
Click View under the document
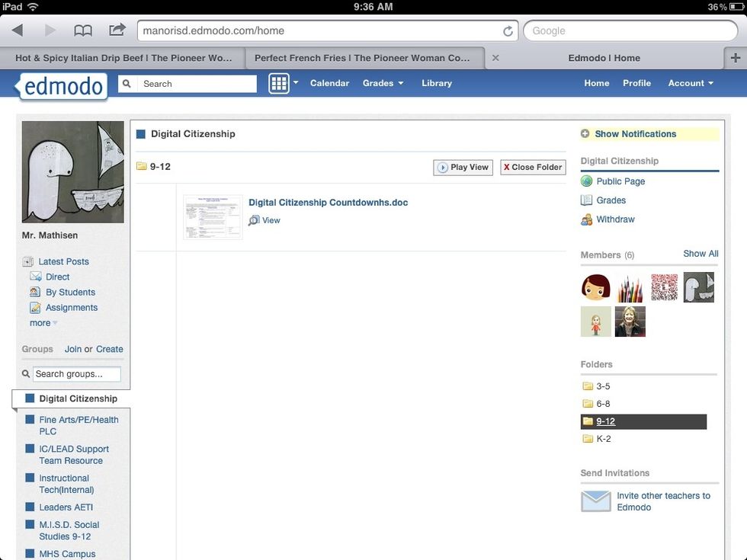(x=271, y=220)
